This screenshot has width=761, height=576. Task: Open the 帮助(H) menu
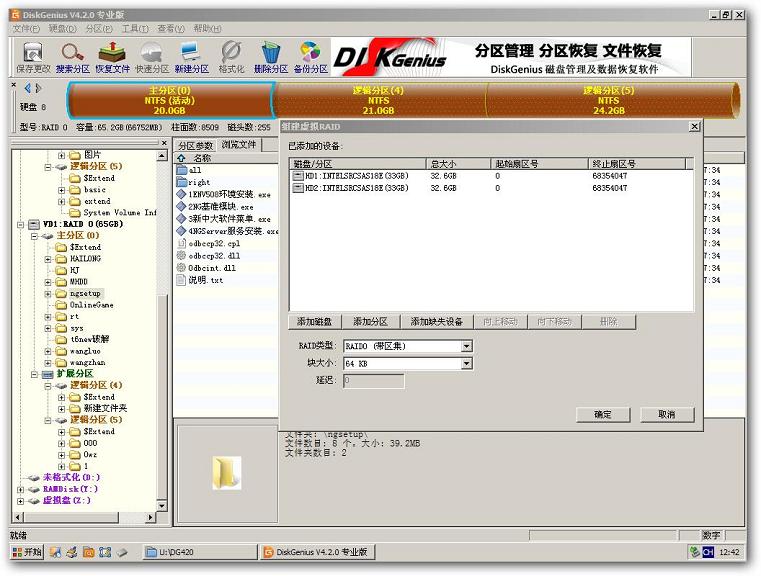pyautogui.click(x=207, y=29)
